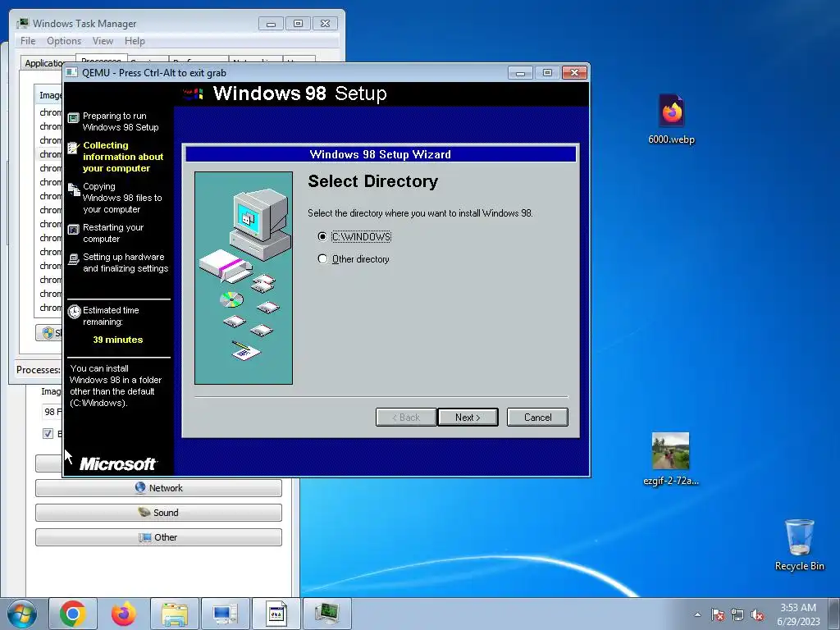This screenshot has width=840, height=630.
Task: Click the QEMU window title bar icon
Action: pos(72,72)
